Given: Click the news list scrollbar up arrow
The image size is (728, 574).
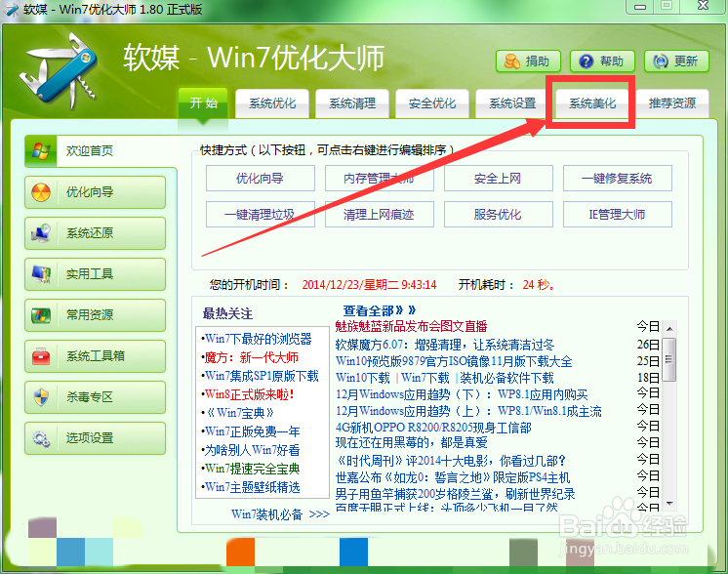Looking at the screenshot, I should 669,329.
